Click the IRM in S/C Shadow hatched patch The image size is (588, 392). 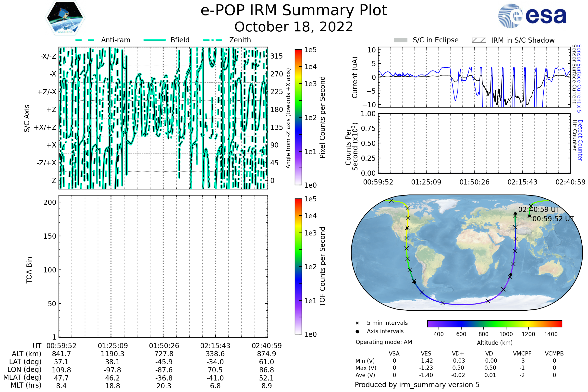[479, 40]
